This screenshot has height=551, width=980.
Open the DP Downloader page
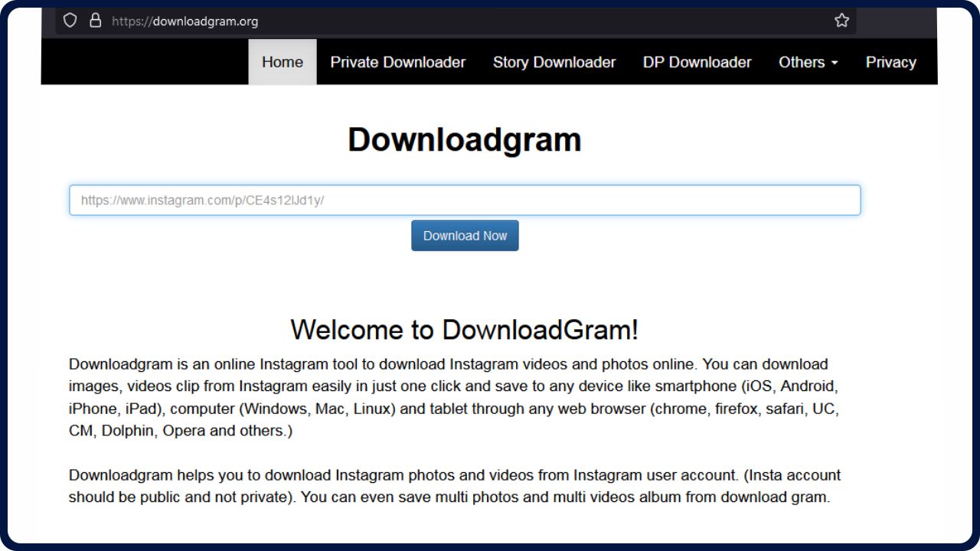[697, 62]
